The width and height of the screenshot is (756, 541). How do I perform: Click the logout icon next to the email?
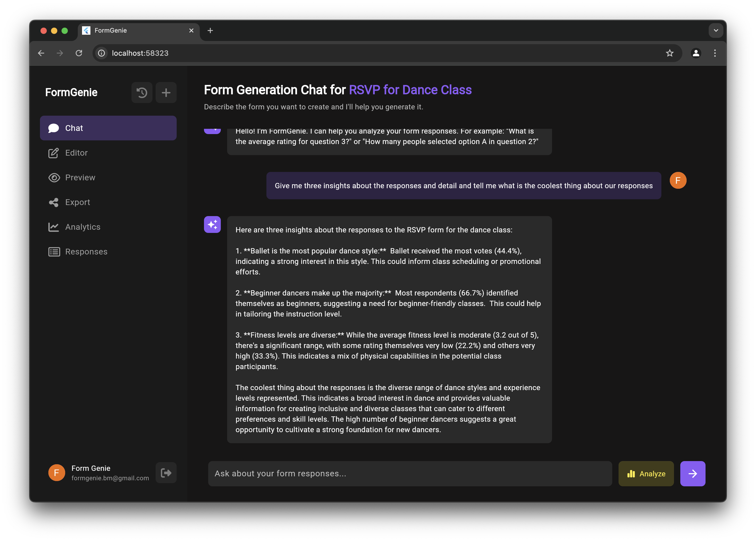pyautogui.click(x=166, y=473)
